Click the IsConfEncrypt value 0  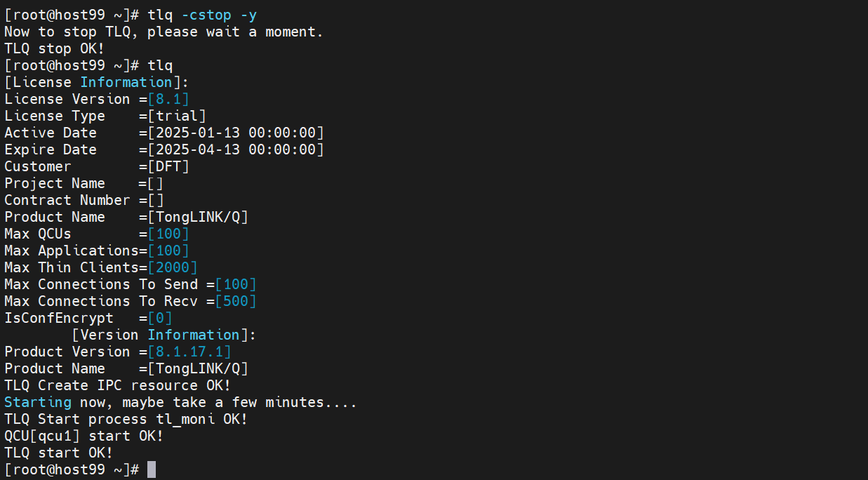160,318
